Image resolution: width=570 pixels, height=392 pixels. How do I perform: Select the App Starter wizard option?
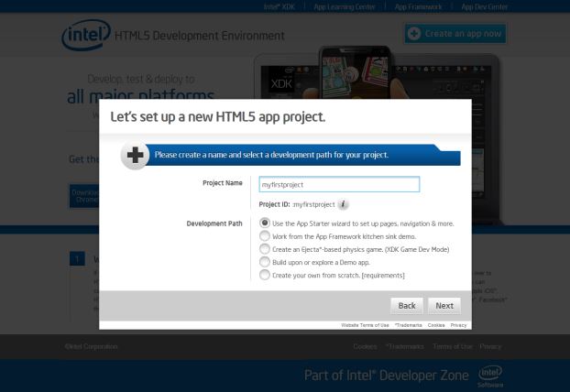coord(265,223)
